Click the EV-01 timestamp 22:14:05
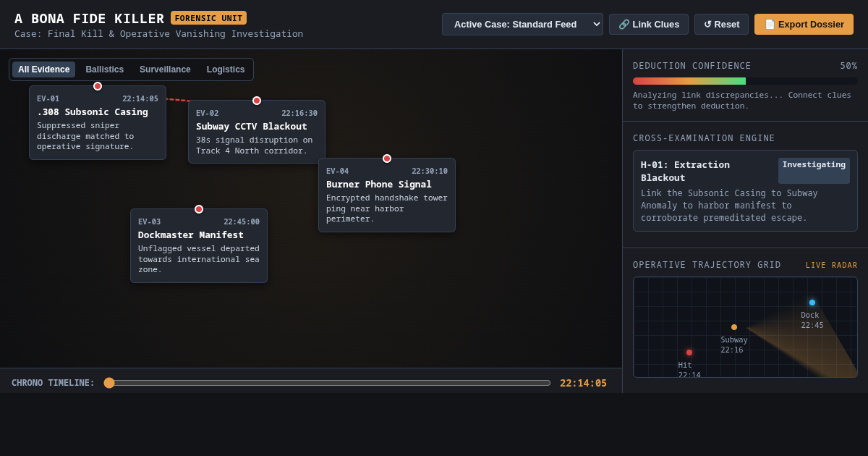 (140, 98)
